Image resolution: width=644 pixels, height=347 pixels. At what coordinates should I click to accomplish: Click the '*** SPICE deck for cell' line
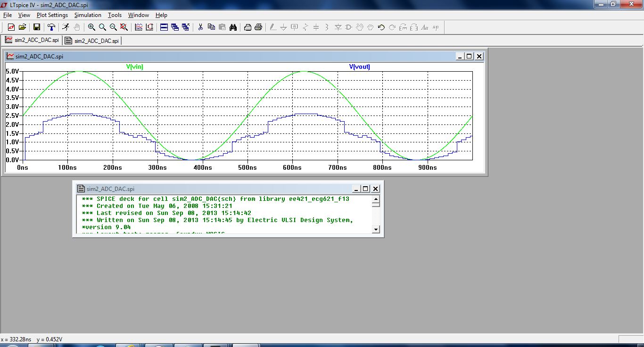[215, 199]
